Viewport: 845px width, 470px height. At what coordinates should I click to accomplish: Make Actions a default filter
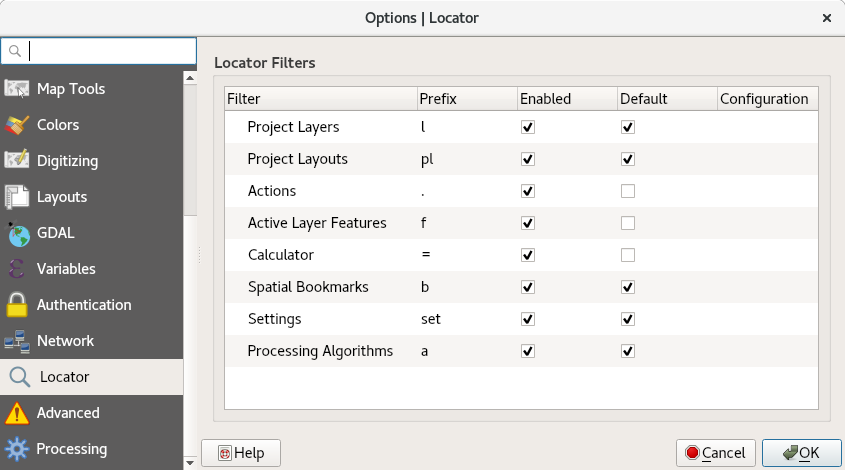click(628, 191)
